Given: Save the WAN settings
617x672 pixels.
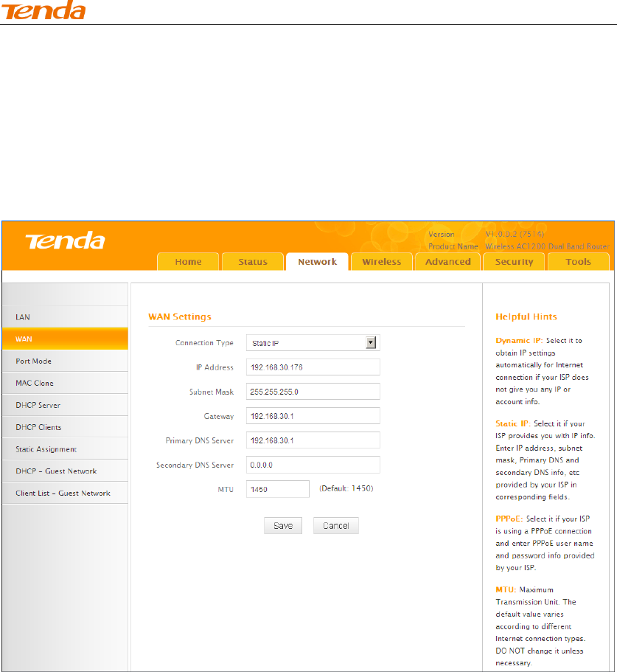Looking at the screenshot, I should [283, 526].
